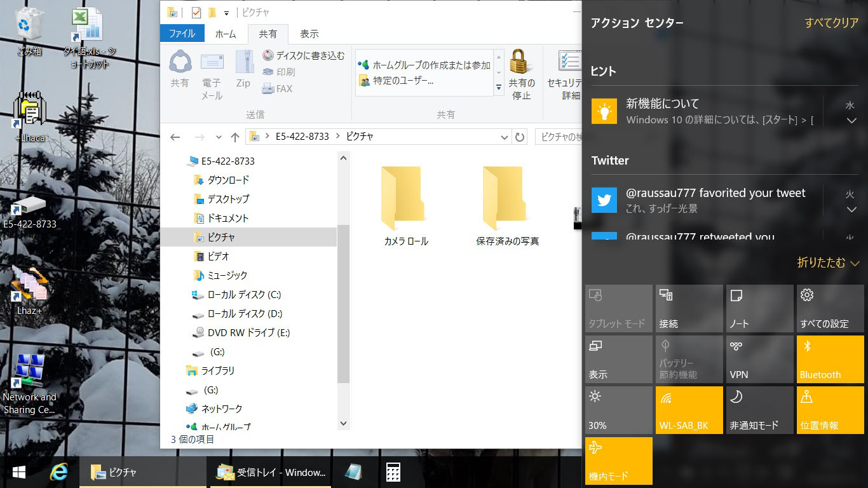Open the ファイル tab
868x488 pixels.
point(182,34)
